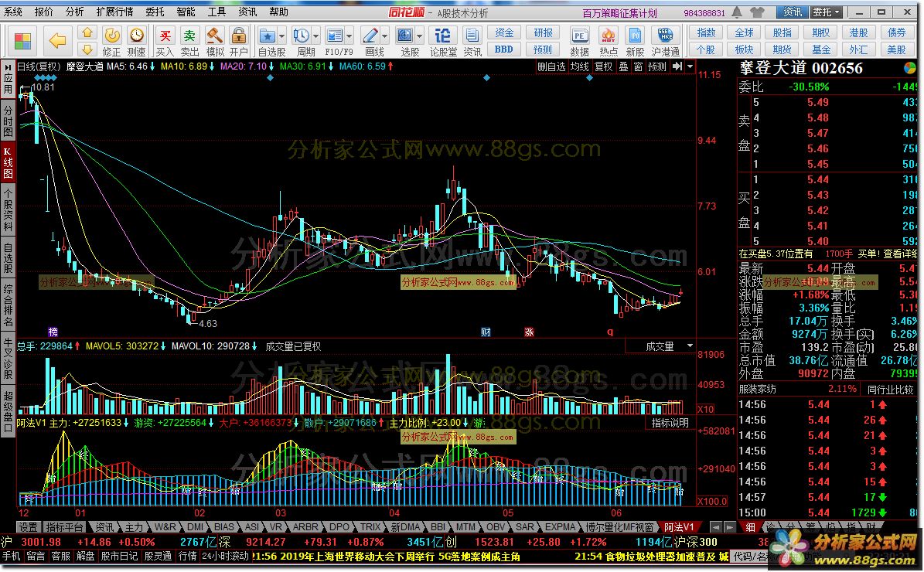Click the 研报 research report button
The image size is (924, 572).
click(x=543, y=32)
